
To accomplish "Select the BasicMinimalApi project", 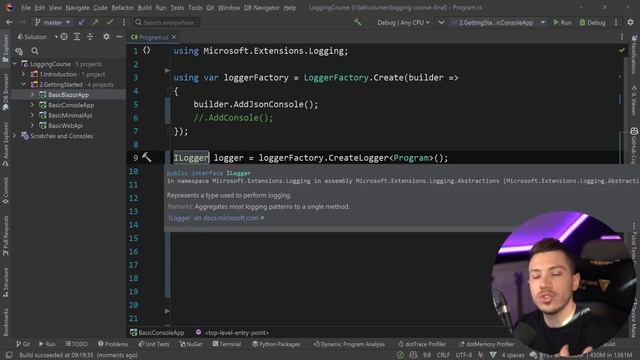I will pyautogui.click(x=70, y=115).
